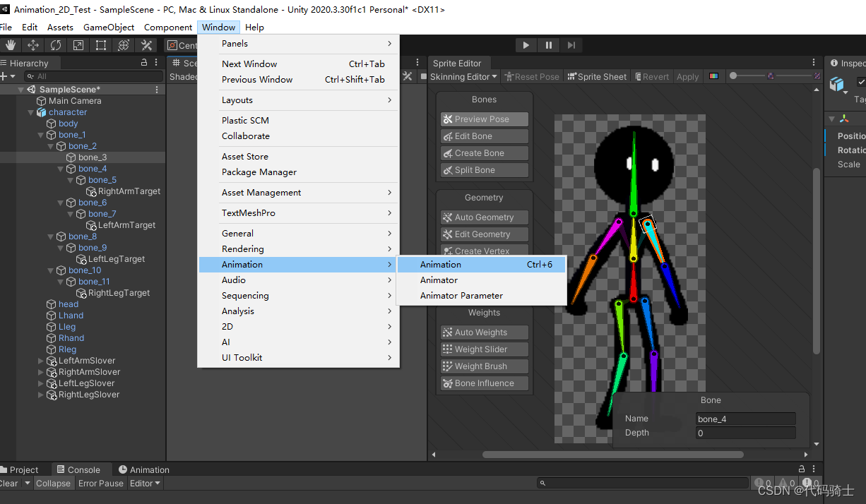The width and height of the screenshot is (866, 504).
Task: Toggle the Console panel lock icon
Action: click(x=801, y=469)
